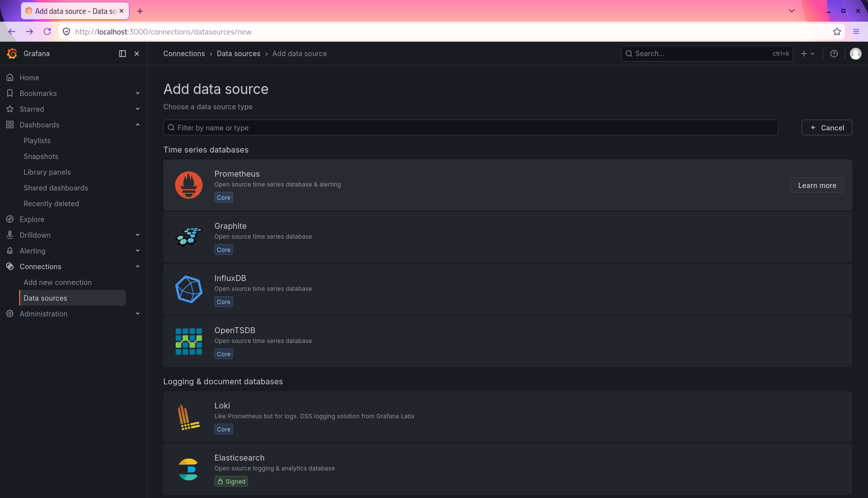Expand the Starred section

pos(138,109)
